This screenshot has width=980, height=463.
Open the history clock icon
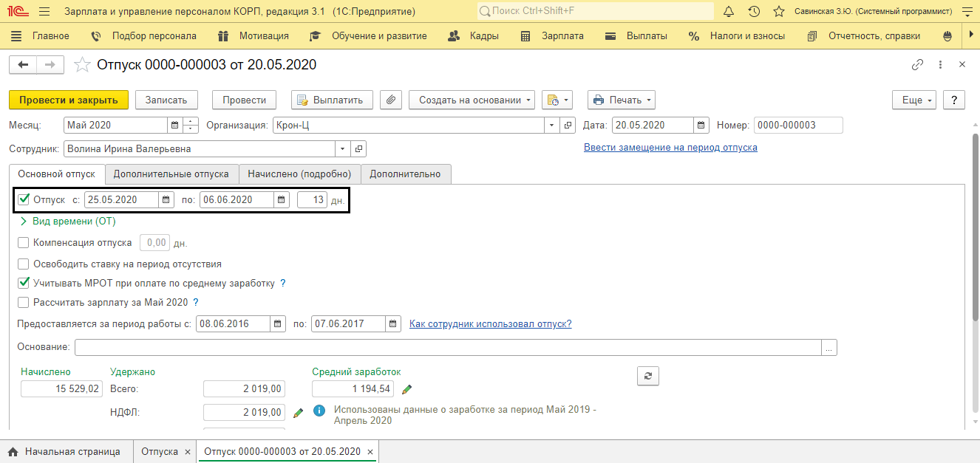click(754, 12)
